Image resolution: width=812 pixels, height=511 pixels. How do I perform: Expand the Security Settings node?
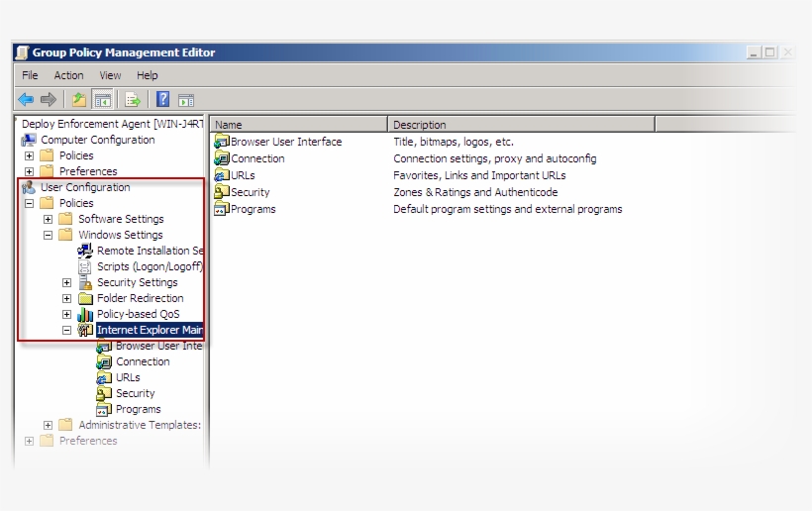66,282
